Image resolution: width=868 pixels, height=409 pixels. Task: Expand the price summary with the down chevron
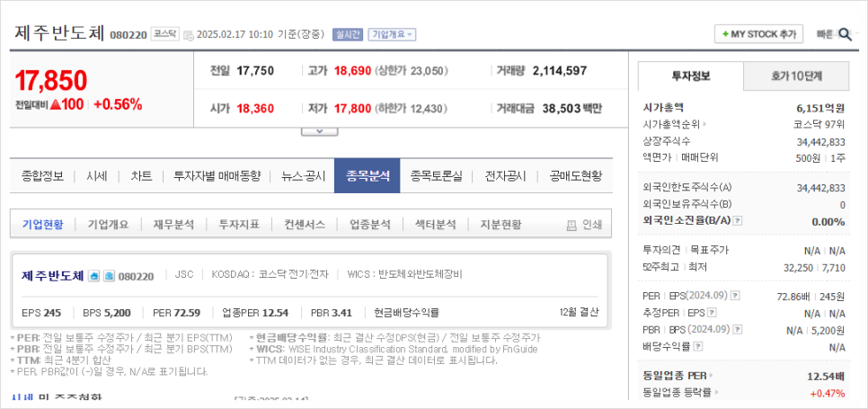click(x=319, y=131)
